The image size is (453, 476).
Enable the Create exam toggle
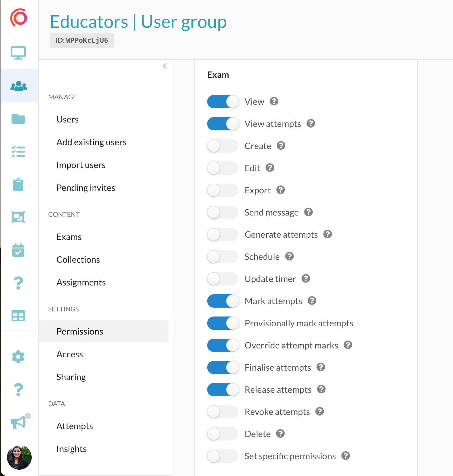(223, 146)
